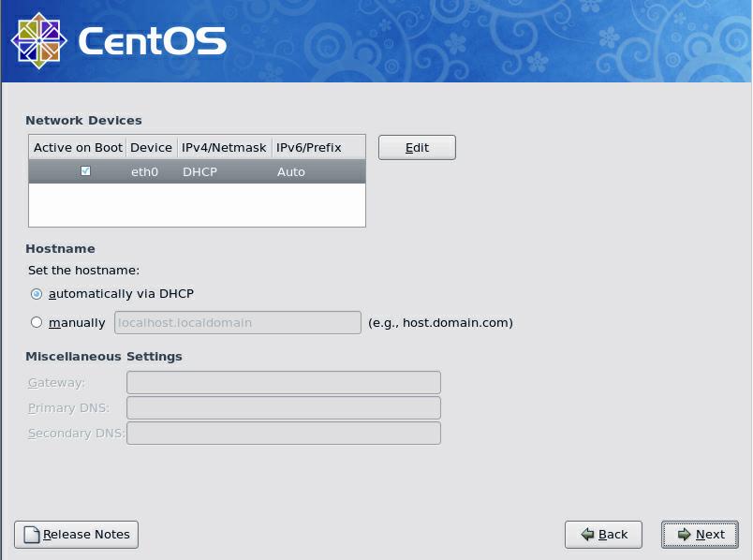The height and width of the screenshot is (560, 753).
Task: Proceed with Next
Action: 699,535
